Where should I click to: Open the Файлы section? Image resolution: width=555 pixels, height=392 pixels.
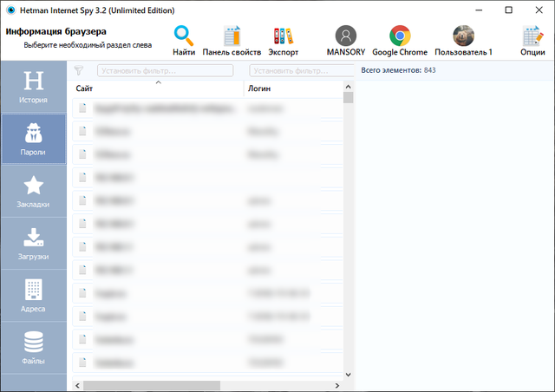[33, 348]
